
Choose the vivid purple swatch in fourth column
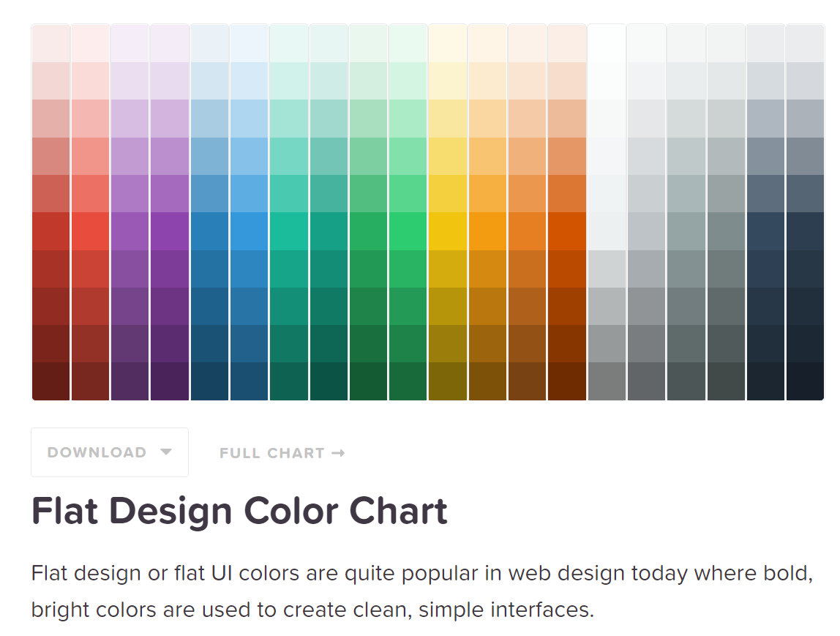tap(170, 231)
